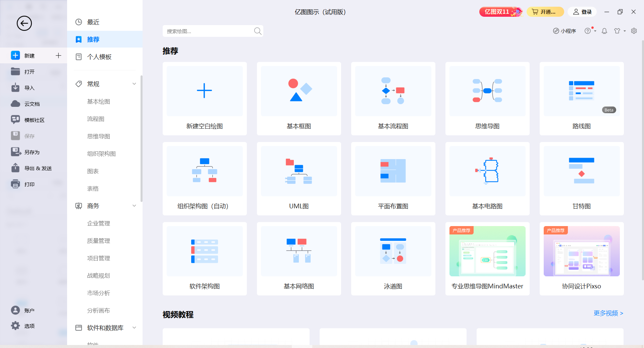Open the 基本电路图 template card
644x348 pixels.
coord(487,179)
